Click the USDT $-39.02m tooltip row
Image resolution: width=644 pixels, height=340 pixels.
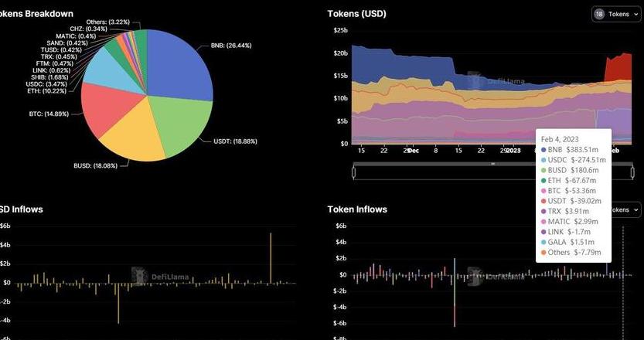[x=571, y=201]
